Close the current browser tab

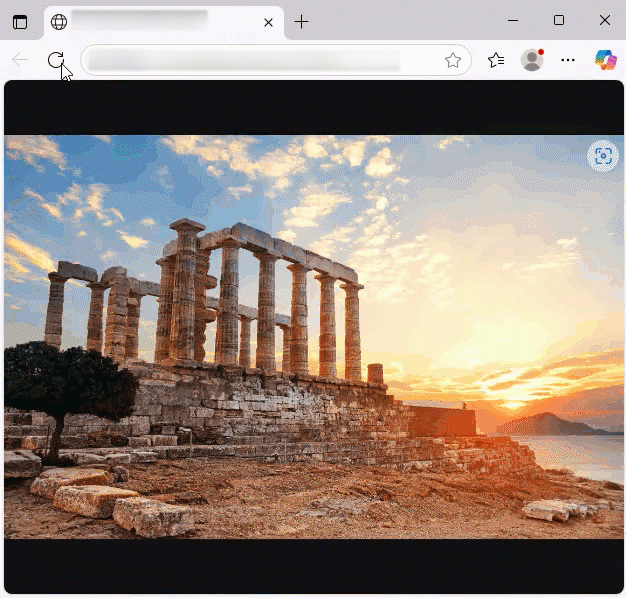[268, 22]
